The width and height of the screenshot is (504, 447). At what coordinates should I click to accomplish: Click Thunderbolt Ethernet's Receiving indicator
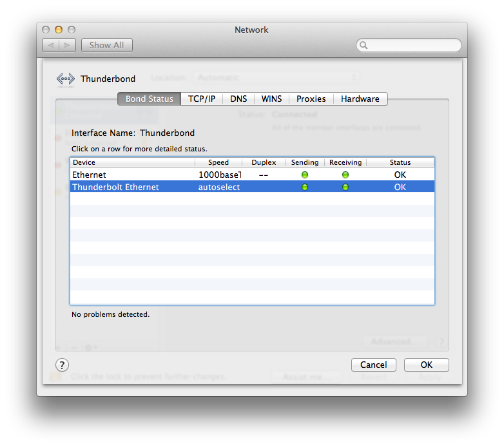[x=345, y=187]
